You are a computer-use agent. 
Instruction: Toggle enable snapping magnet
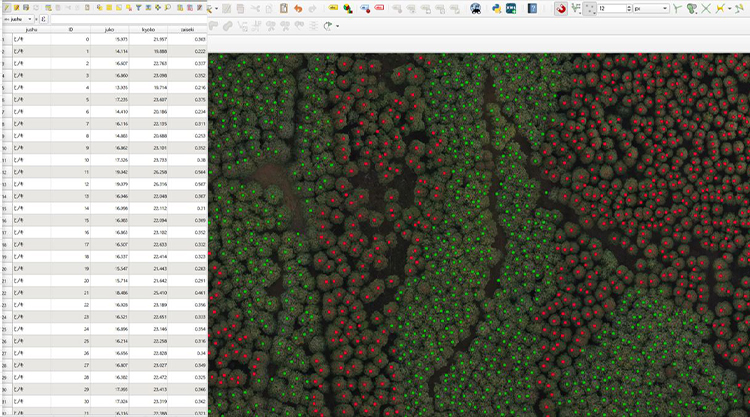[561, 8]
